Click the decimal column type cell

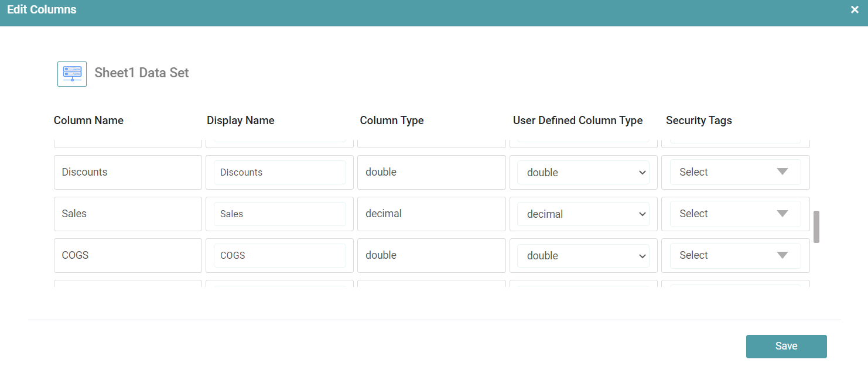click(431, 214)
